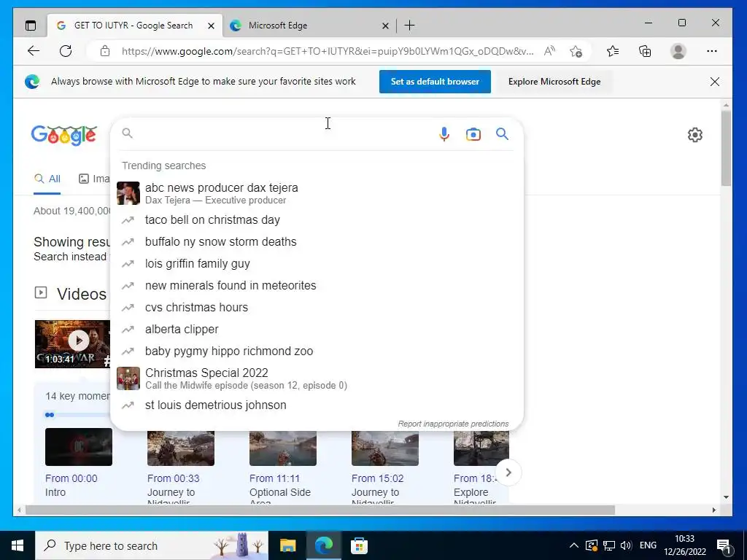Open the network tray icon

[x=609, y=545]
